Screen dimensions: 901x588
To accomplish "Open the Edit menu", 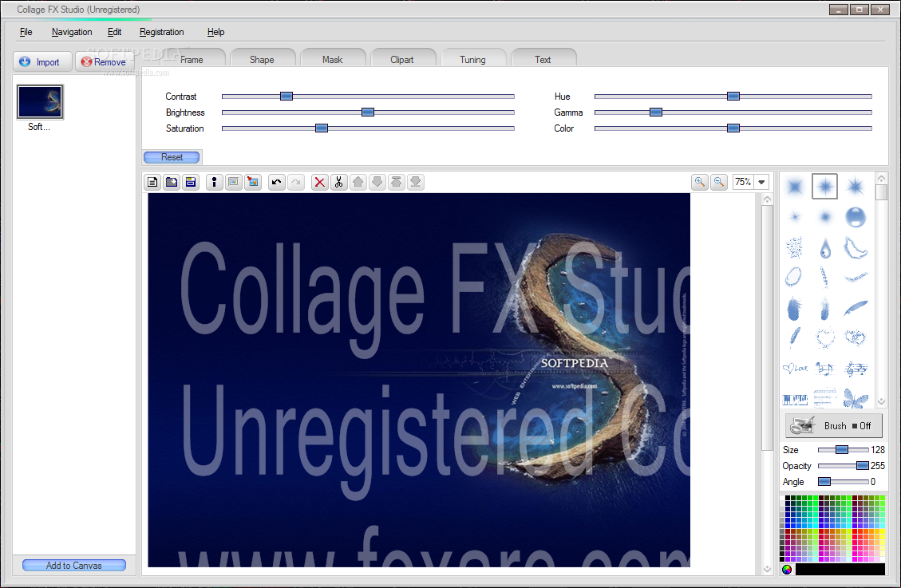I will point(114,32).
